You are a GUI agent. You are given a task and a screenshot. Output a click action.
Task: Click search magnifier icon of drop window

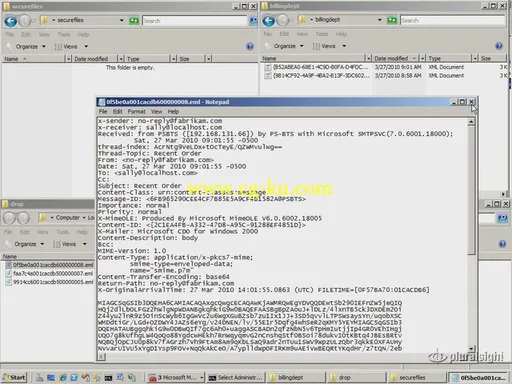click(x=502, y=218)
